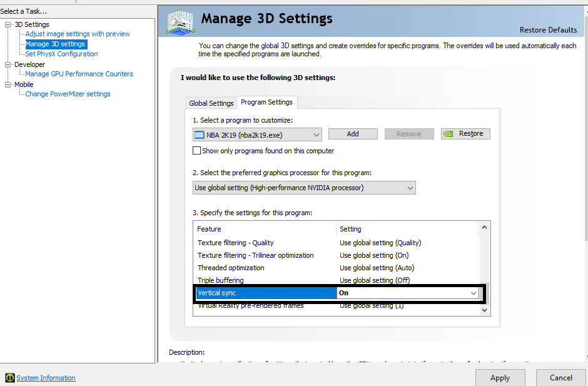
Task: Open the program selection dropdown
Action: (317, 135)
